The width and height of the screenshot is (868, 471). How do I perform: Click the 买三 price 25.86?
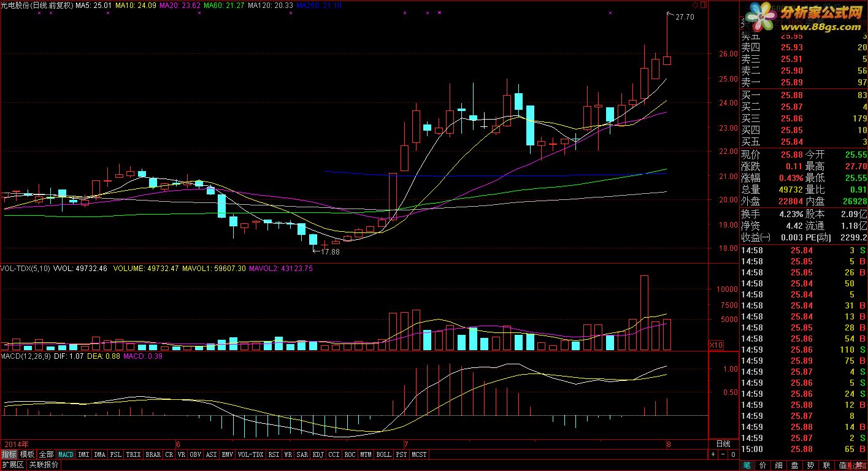coord(791,118)
